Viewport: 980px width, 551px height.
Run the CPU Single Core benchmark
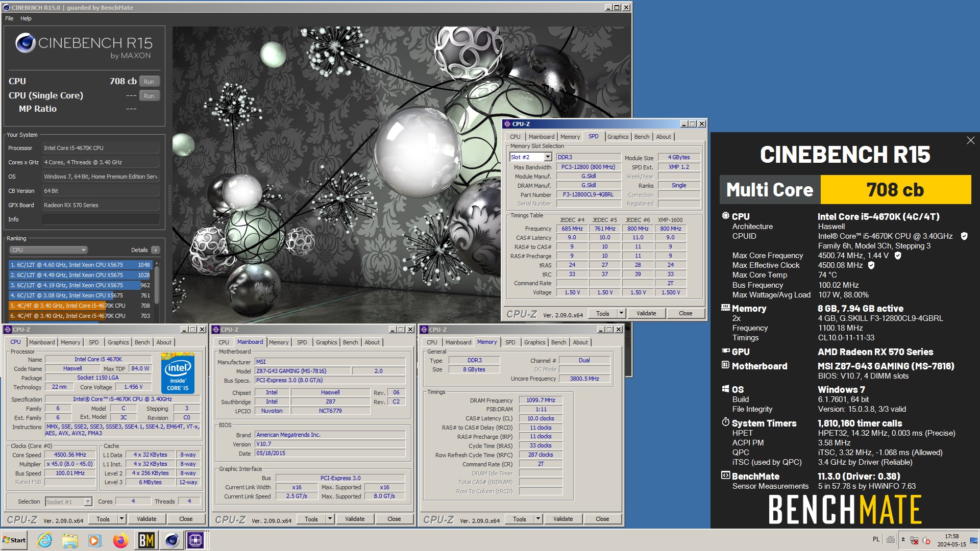coord(149,96)
